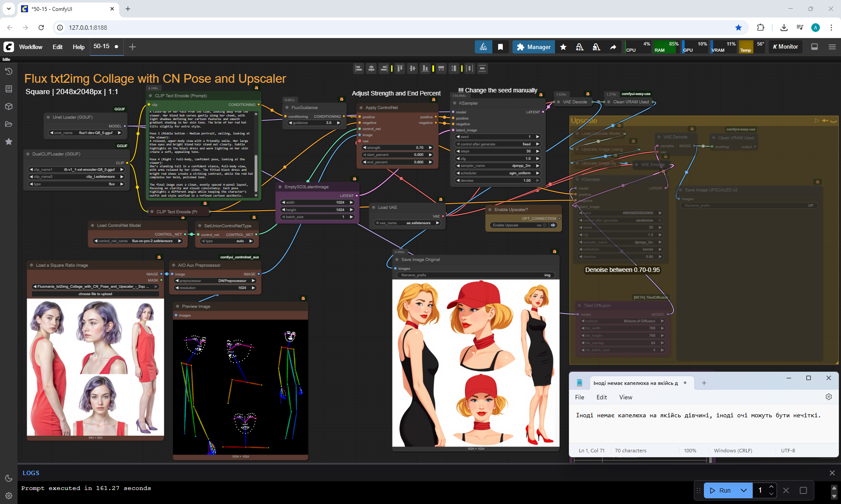Open the queue history sidebar icon

(x=8, y=71)
